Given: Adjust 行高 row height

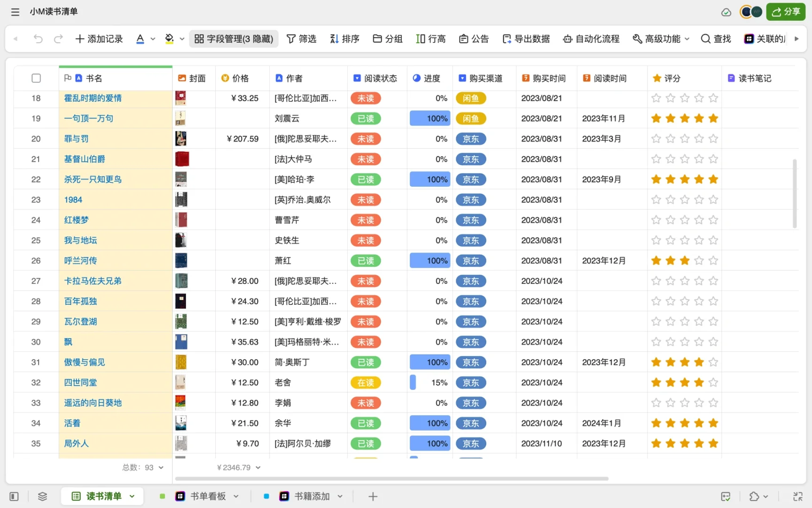Looking at the screenshot, I should [430, 39].
